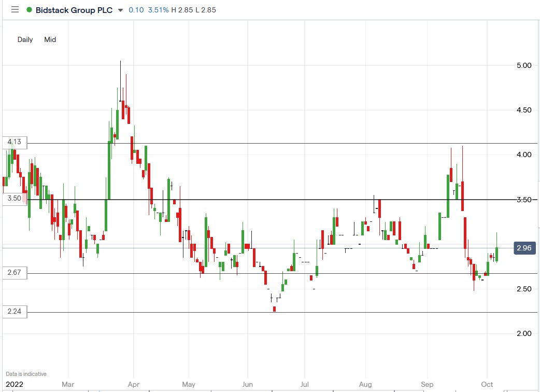Select the 3.51% percentage change
The height and width of the screenshot is (392, 540).
point(158,9)
